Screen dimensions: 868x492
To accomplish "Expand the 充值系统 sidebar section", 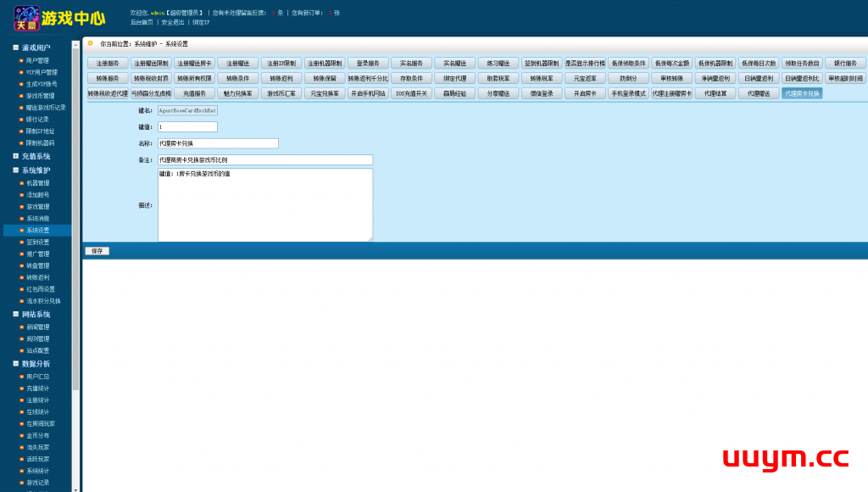I will [x=15, y=156].
